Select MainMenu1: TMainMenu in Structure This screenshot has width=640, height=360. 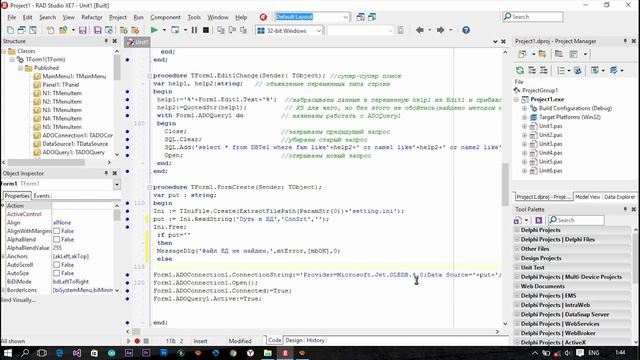(74, 76)
